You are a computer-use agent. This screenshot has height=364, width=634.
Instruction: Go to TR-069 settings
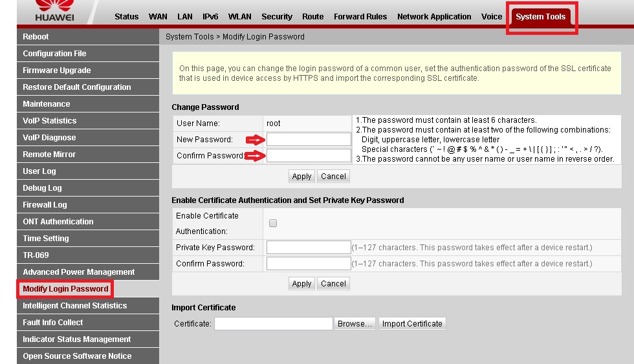pos(36,255)
